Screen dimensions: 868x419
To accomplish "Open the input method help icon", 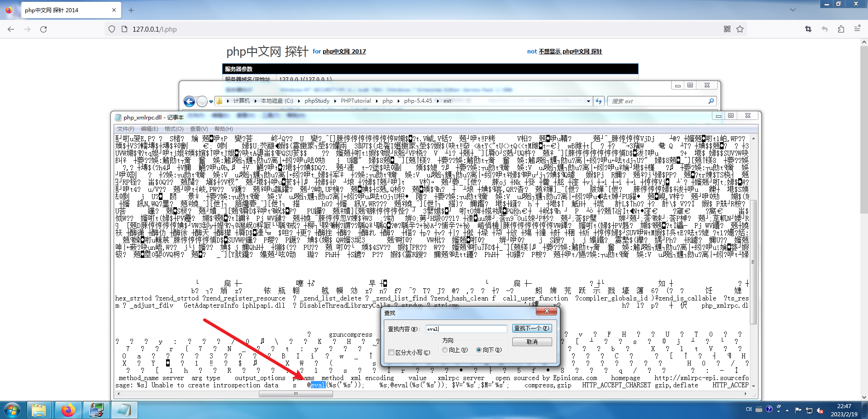I will pyautogui.click(x=769, y=409).
